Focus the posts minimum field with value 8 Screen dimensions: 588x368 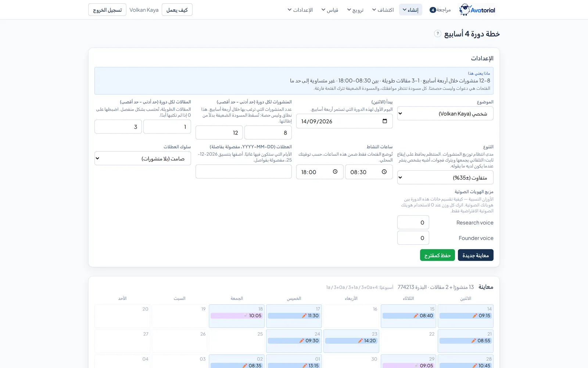(x=268, y=133)
